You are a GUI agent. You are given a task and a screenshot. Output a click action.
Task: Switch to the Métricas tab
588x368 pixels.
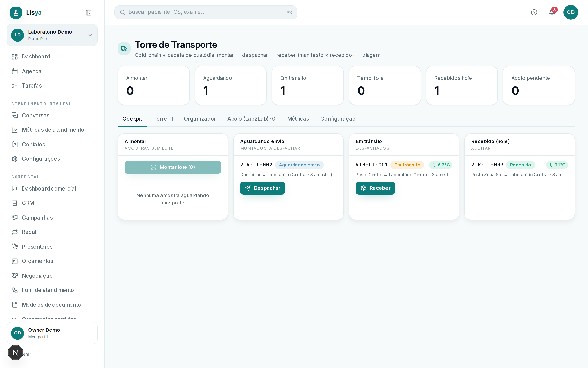pos(298,119)
